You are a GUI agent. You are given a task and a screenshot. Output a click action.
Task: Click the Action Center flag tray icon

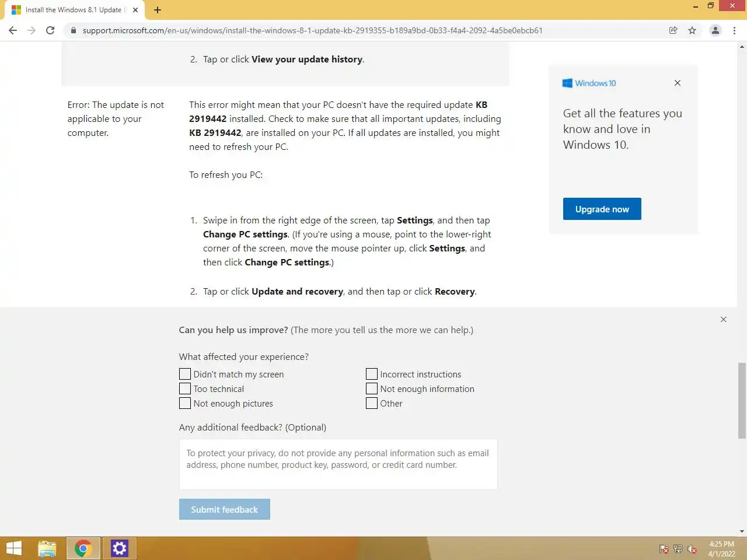(x=664, y=549)
